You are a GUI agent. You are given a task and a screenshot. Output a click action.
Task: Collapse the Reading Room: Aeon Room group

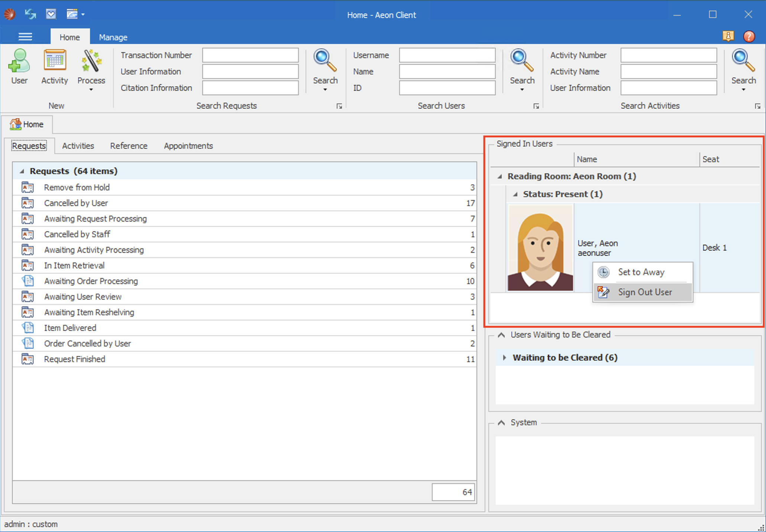pyautogui.click(x=500, y=177)
